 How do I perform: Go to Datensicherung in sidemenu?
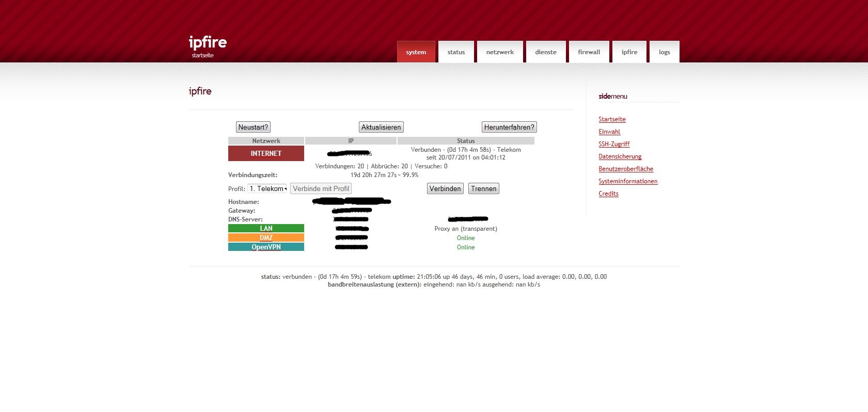tap(620, 156)
